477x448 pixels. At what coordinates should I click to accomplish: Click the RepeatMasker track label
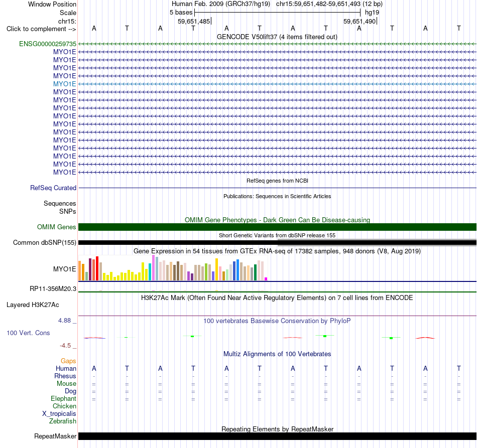pos(55,436)
